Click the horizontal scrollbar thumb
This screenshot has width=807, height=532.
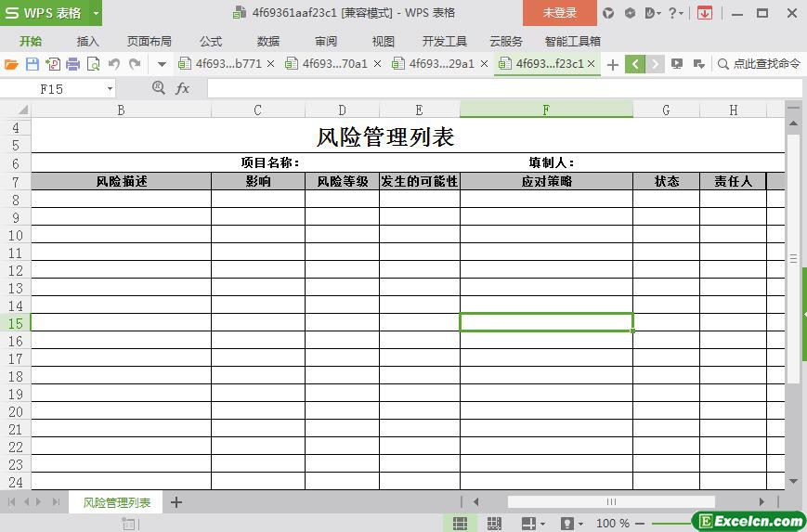click(x=611, y=501)
